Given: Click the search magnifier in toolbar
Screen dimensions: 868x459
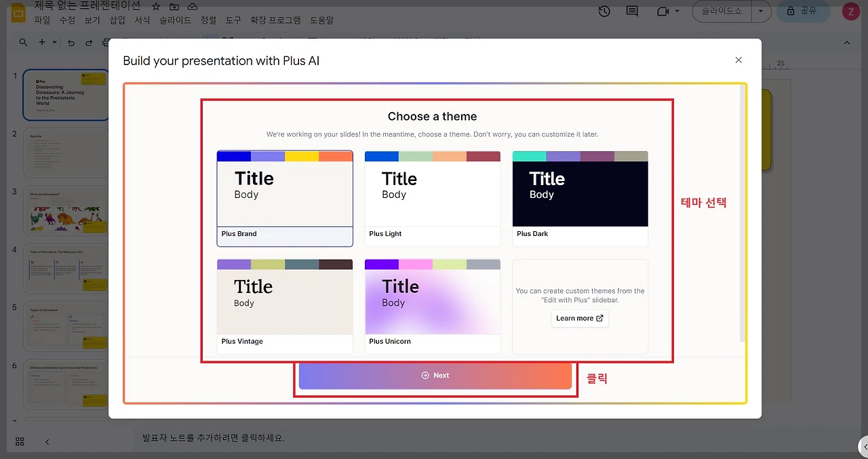Looking at the screenshot, I should (x=23, y=42).
